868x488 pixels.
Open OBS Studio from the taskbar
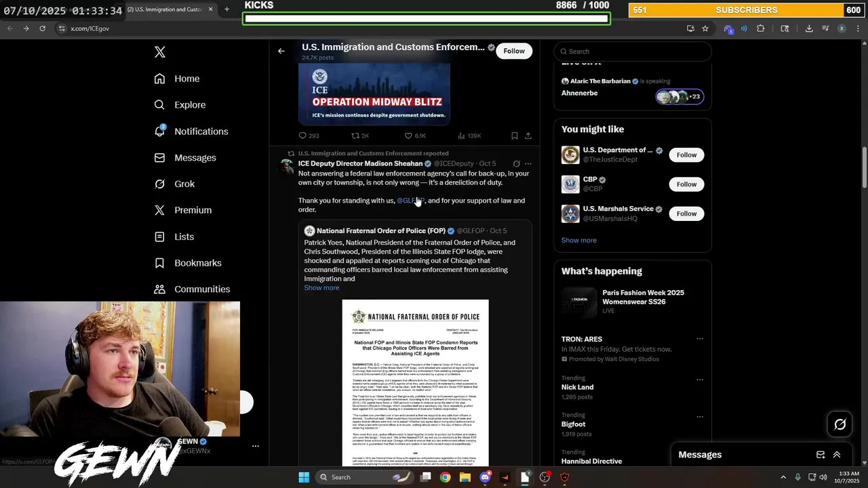[545, 477]
